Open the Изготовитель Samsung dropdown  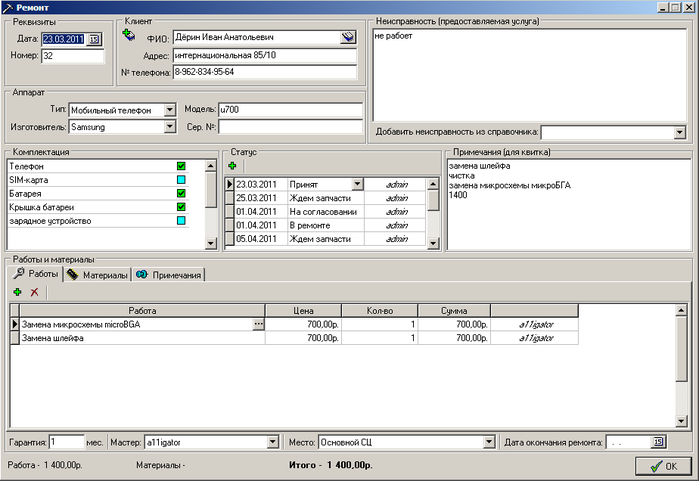click(170, 127)
